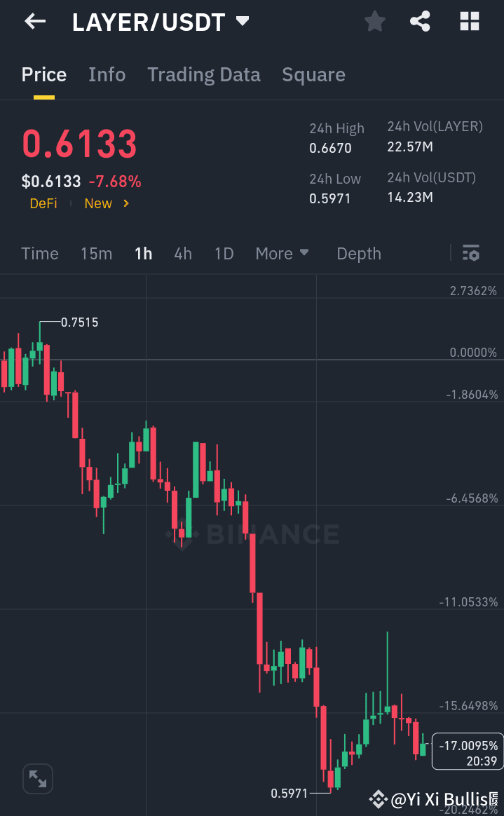The image size is (504, 816).
Task: Enable the 4h timeframe
Action: pyautogui.click(x=182, y=253)
